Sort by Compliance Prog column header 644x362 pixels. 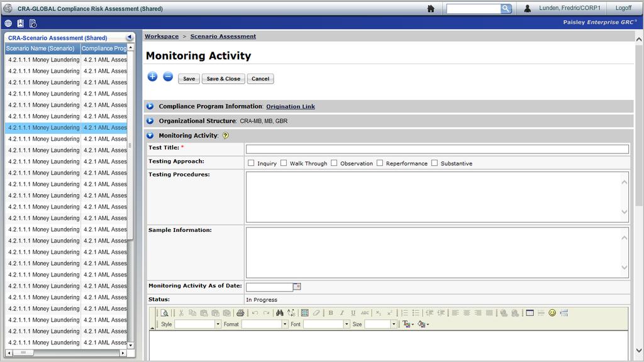click(x=104, y=48)
